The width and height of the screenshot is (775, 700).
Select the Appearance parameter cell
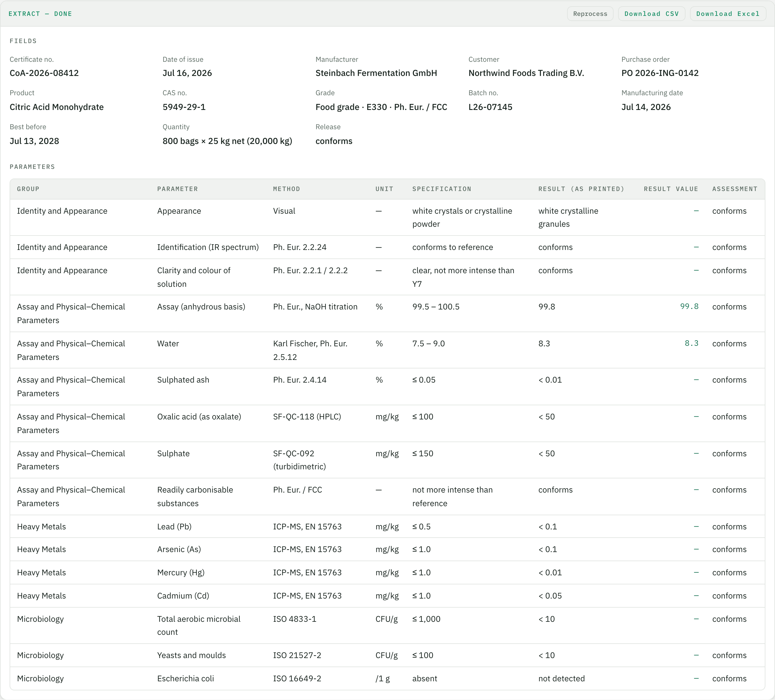179,211
